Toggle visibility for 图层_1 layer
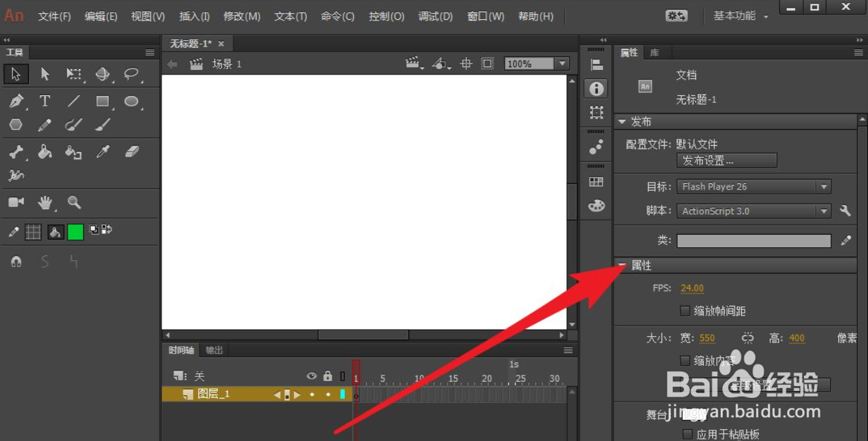 311,395
